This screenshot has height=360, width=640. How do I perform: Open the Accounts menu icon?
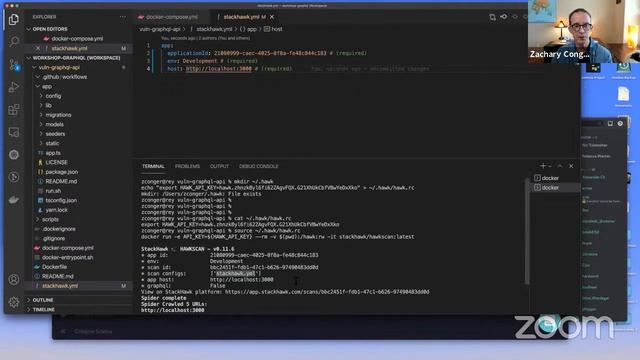pos(14,280)
